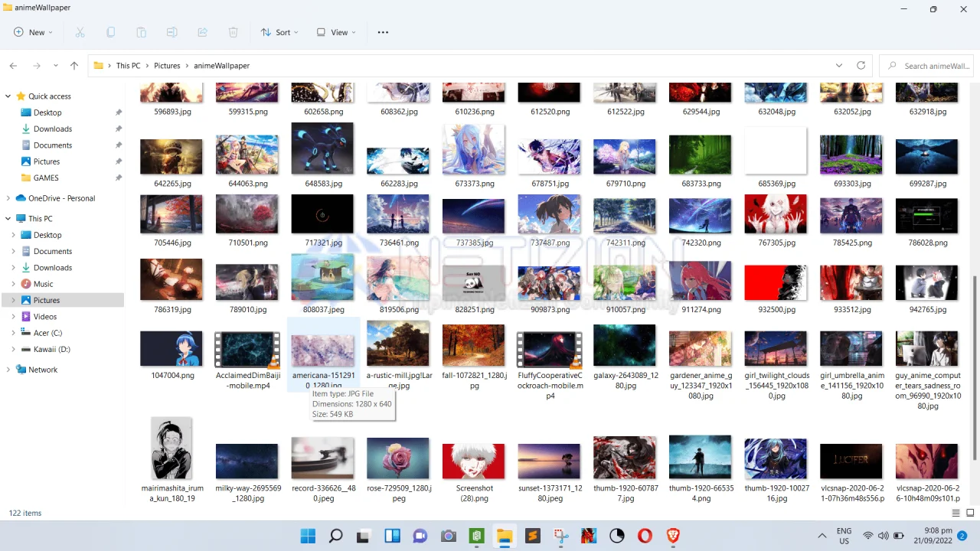This screenshot has height=551, width=980.
Task: Open the ENG US language switcher
Action: pyautogui.click(x=844, y=536)
